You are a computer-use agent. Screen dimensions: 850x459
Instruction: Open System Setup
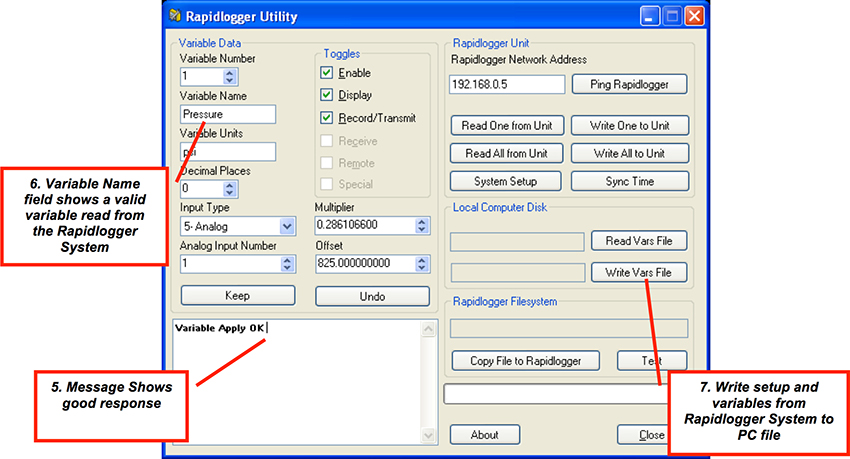[506, 182]
